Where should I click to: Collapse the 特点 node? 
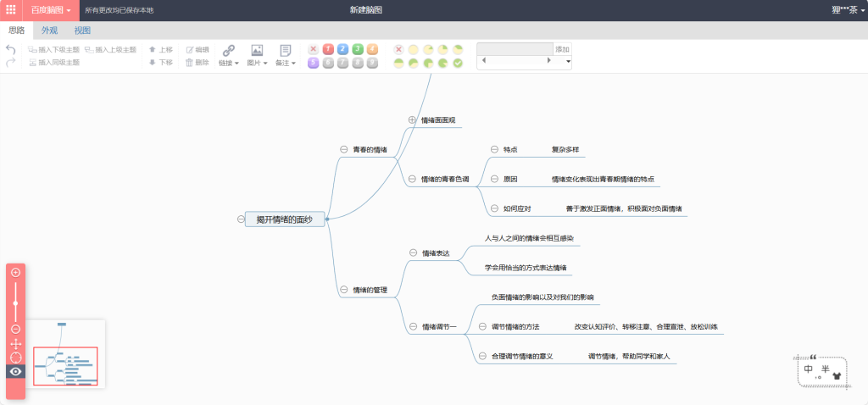494,149
